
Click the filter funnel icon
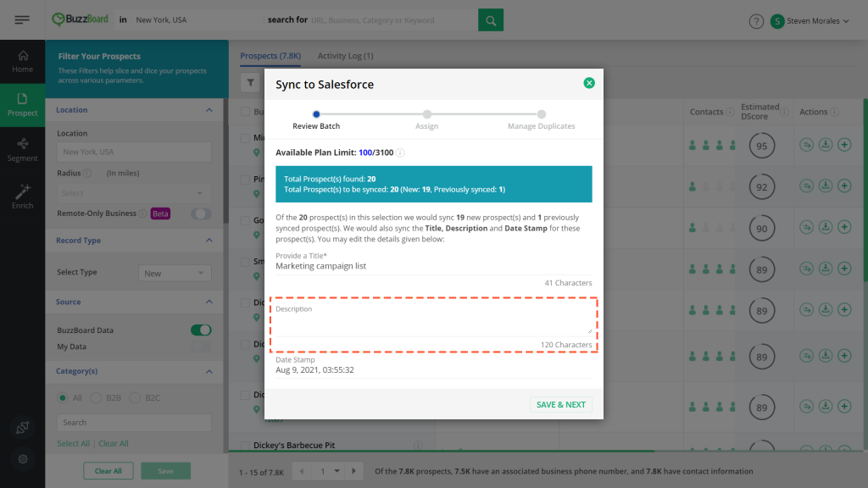(251, 82)
